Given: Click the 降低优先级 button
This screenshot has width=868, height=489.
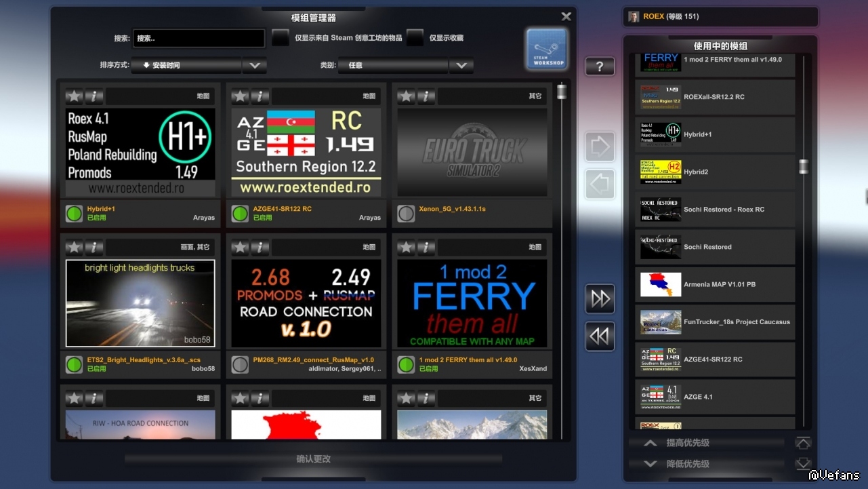Looking at the screenshot, I should click(707, 464).
